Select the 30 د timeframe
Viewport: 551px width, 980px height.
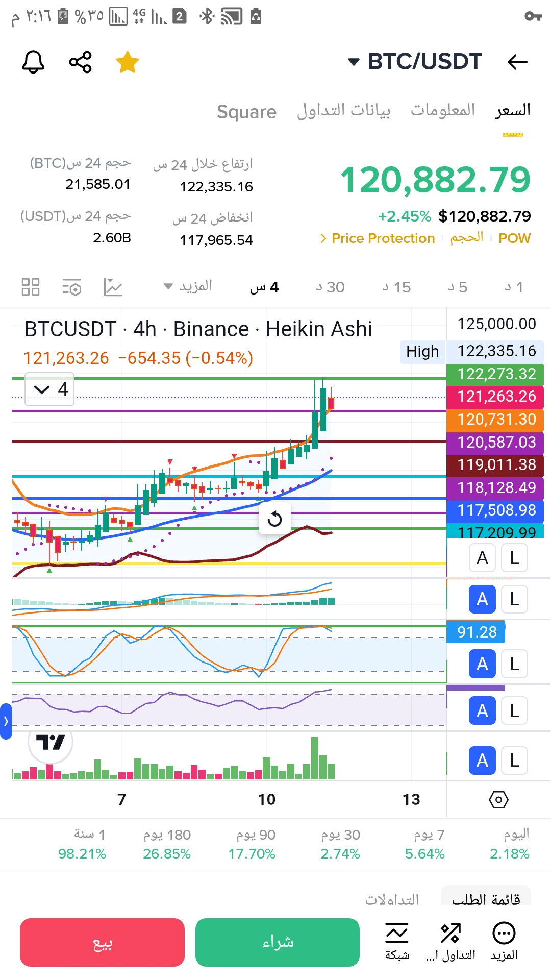coord(330,287)
